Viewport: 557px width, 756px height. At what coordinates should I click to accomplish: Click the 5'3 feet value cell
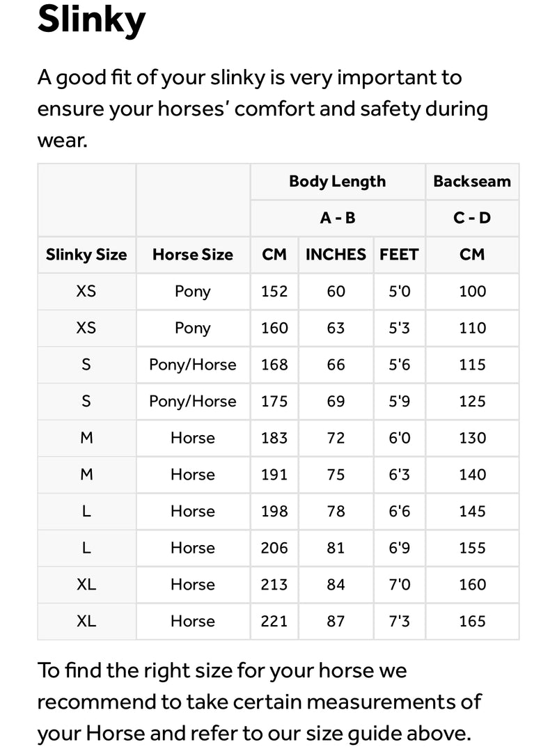click(400, 328)
